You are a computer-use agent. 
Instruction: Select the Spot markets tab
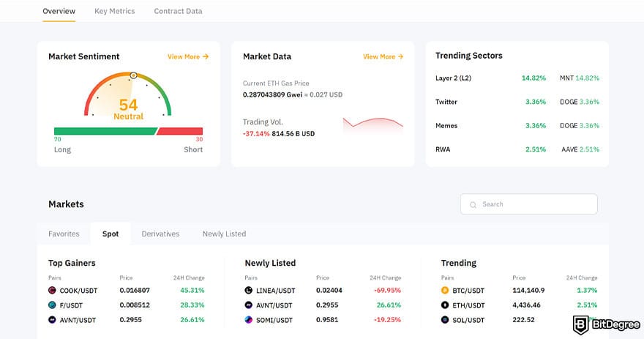111,234
